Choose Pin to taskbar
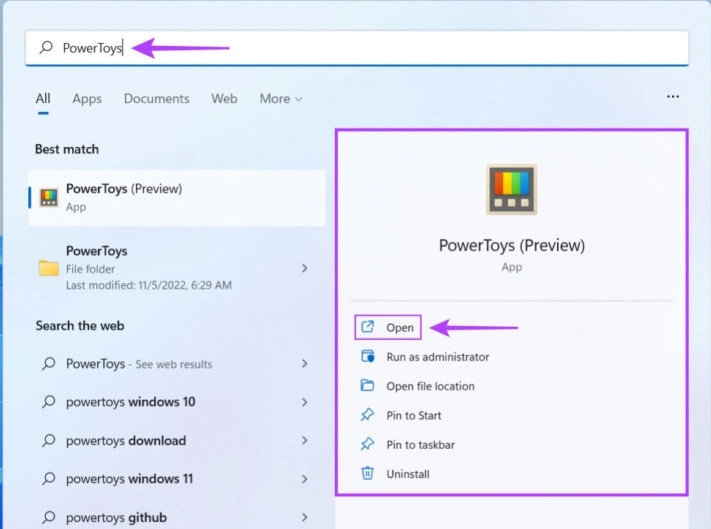The width and height of the screenshot is (711, 529). [420, 445]
